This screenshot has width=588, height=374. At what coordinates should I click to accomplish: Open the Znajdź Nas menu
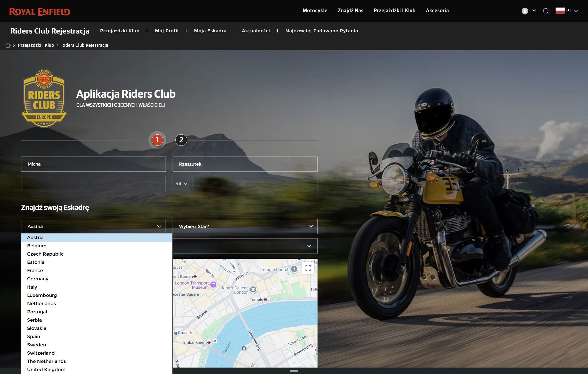point(350,11)
